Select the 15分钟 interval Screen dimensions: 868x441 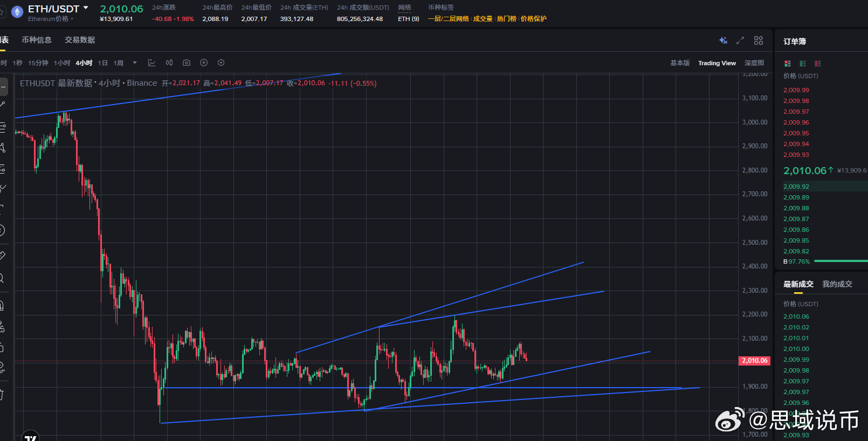click(x=38, y=63)
